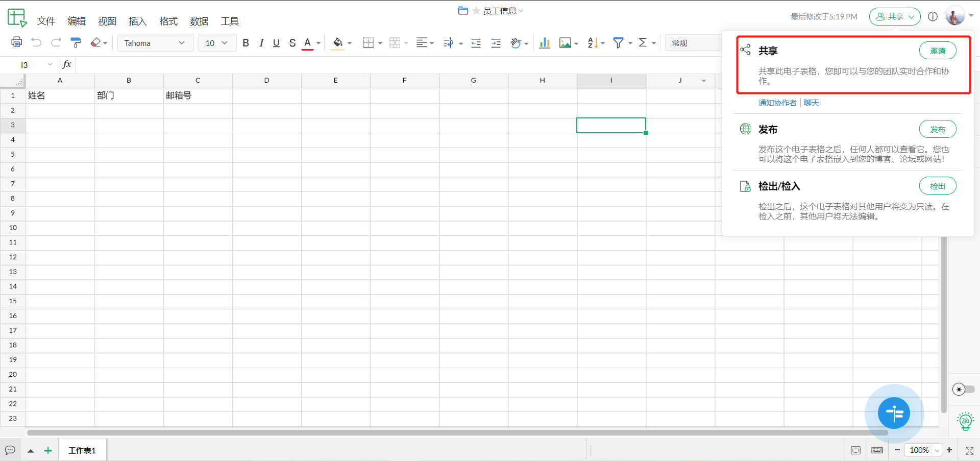Insert a chart using the chart icon
Image resolution: width=980 pixels, height=461 pixels.
tap(545, 43)
